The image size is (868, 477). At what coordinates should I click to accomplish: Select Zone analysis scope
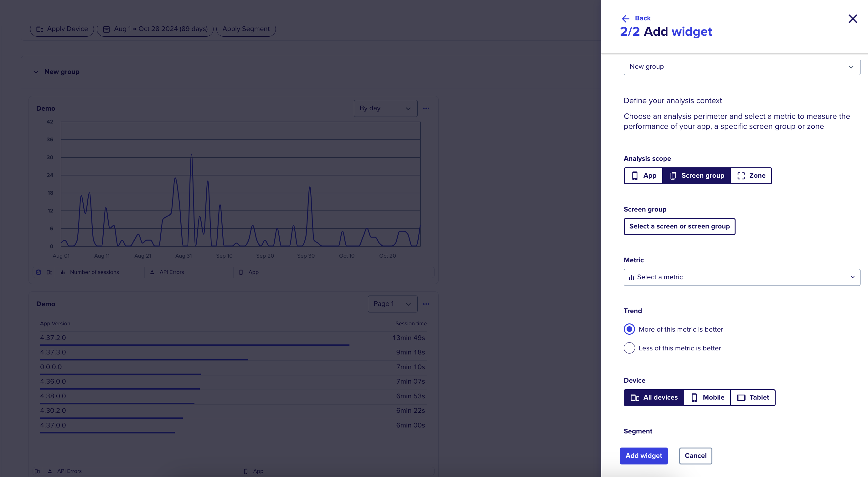[751, 176]
